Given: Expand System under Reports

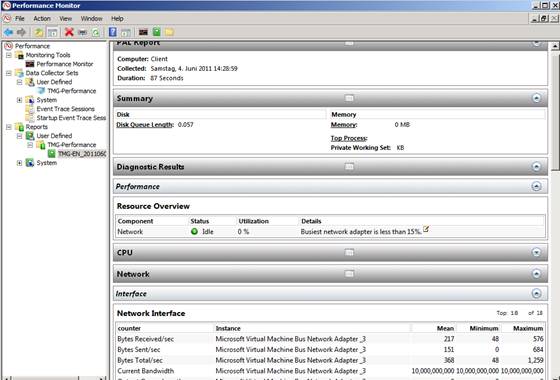Looking at the screenshot, I should [19, 163].
